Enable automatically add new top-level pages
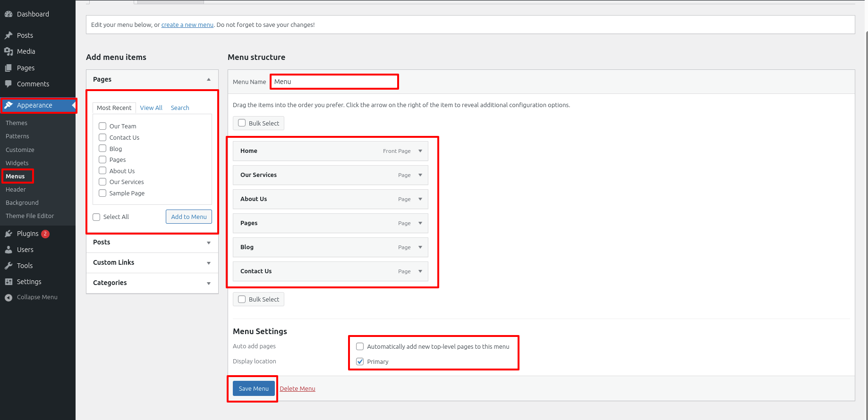The width and height of the screenshot is (868, 420). (360, 346)
